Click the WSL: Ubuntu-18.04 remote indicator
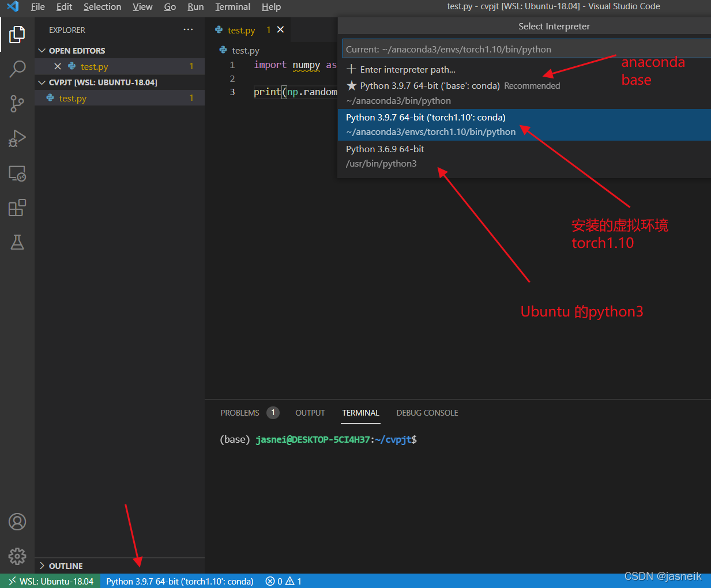Image resolution: width=711 pixels, height=588 pixels. (51, 581)
